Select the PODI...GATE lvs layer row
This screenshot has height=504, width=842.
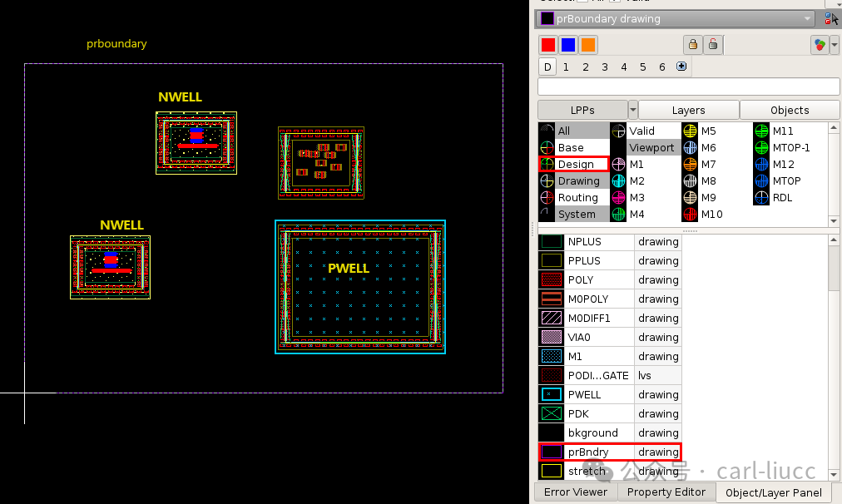coord(610,376)
